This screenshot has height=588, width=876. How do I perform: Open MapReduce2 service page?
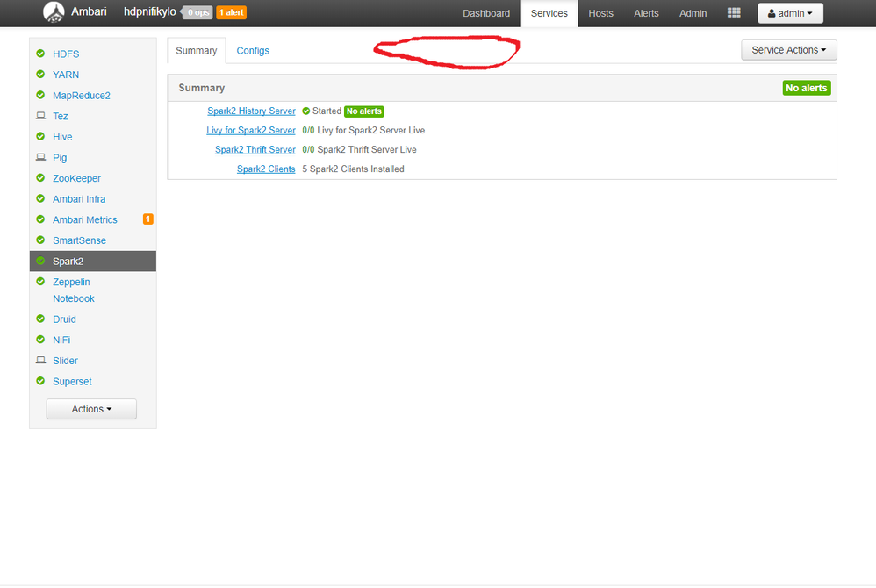[82, 95]
